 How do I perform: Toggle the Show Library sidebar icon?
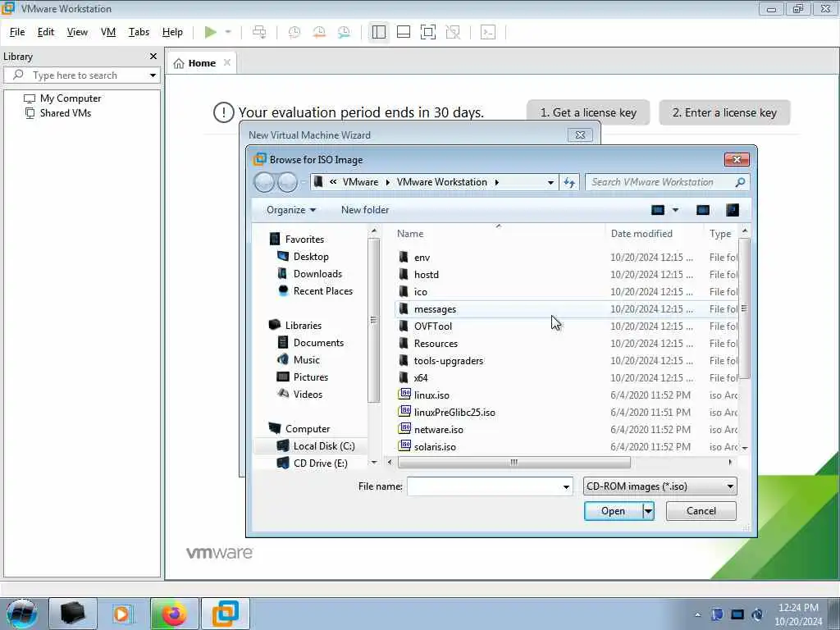point(379,32)
